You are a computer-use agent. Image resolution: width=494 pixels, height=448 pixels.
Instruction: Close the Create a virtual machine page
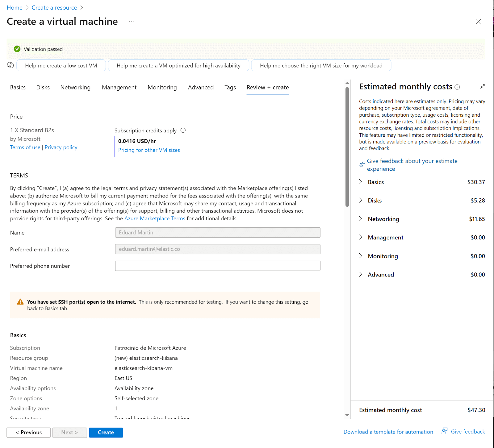[x=478, y=22]
